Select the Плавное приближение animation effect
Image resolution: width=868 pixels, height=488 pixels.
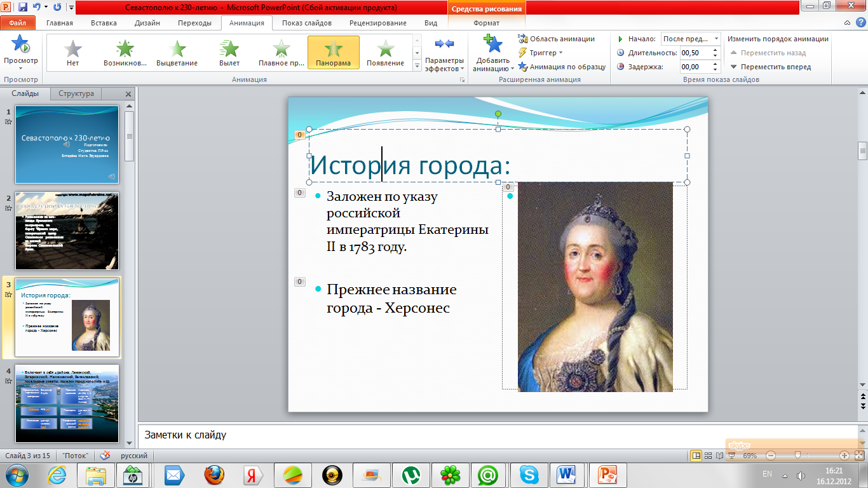[281, 52]
